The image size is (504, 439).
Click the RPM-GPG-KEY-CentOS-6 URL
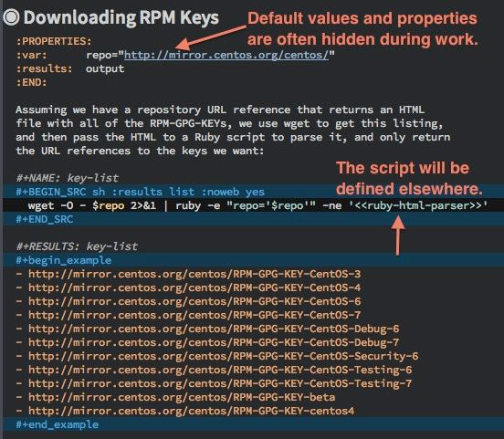tap(194, 301)
